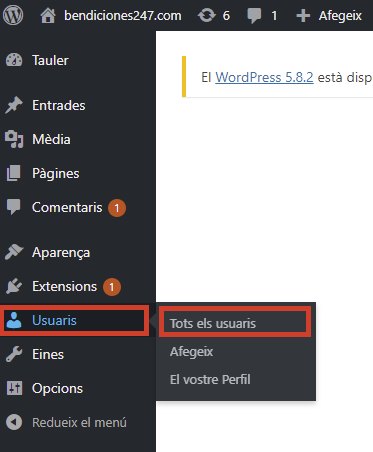Open the Mèdia library icon
This screenshot has width=373, height=452.
[x=14, y=139]
